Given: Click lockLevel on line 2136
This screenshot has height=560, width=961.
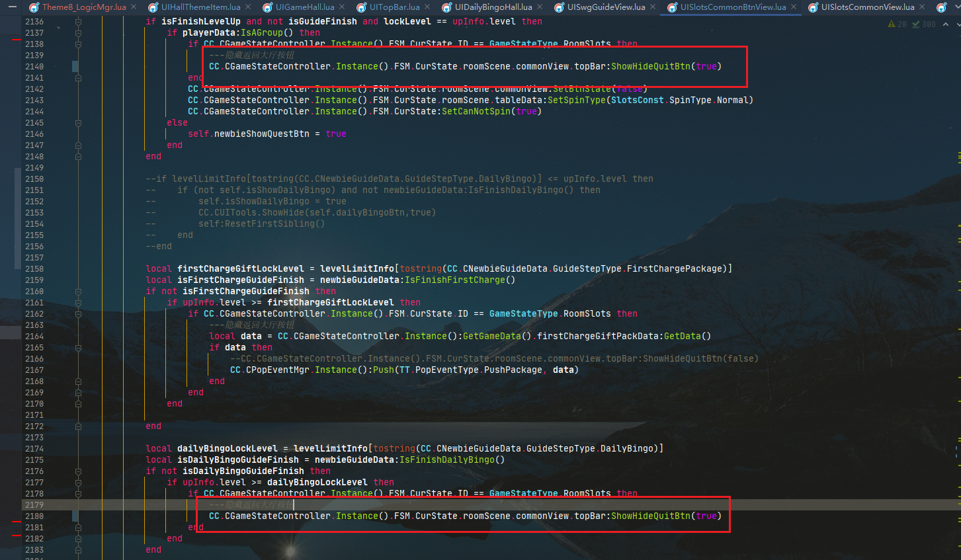Looking at the screenshot, I should pyautogui.click(x=407, y=22).
